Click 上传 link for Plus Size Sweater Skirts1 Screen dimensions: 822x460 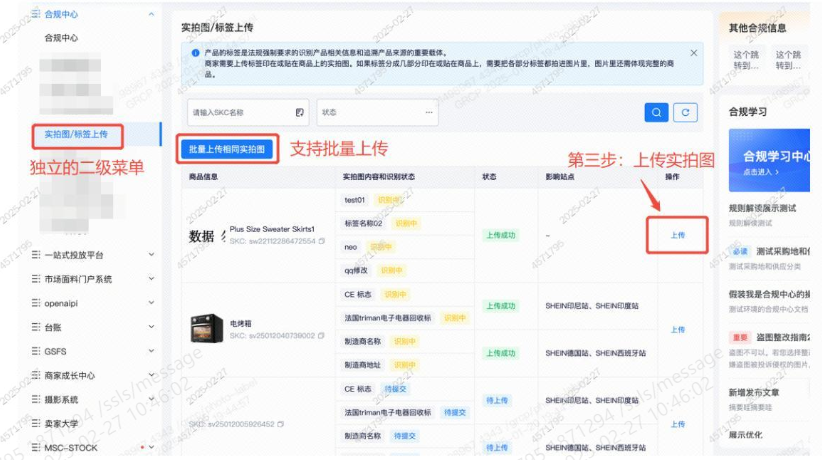677,235
